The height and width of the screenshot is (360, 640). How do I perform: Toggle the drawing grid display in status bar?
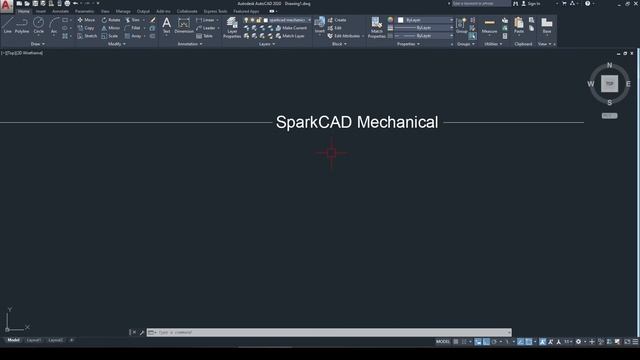point(456,342)
